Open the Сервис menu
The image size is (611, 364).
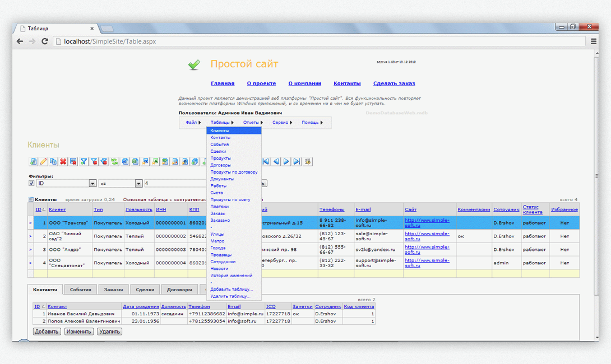point(282,123)
